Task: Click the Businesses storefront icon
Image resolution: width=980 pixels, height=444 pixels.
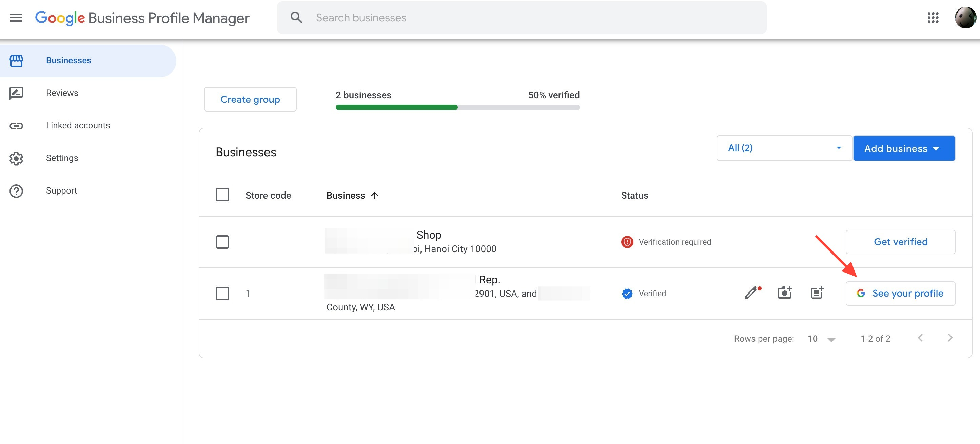Action: click(16, 60)
